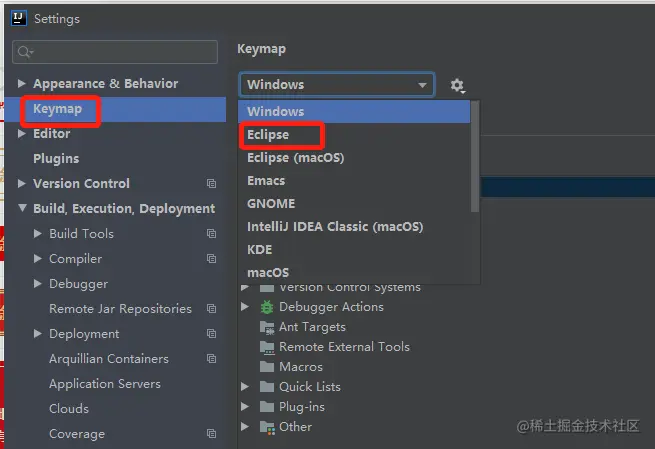The image size is (655, 449).
Task: Click the Other folder icon
Action: click(267, 427)
